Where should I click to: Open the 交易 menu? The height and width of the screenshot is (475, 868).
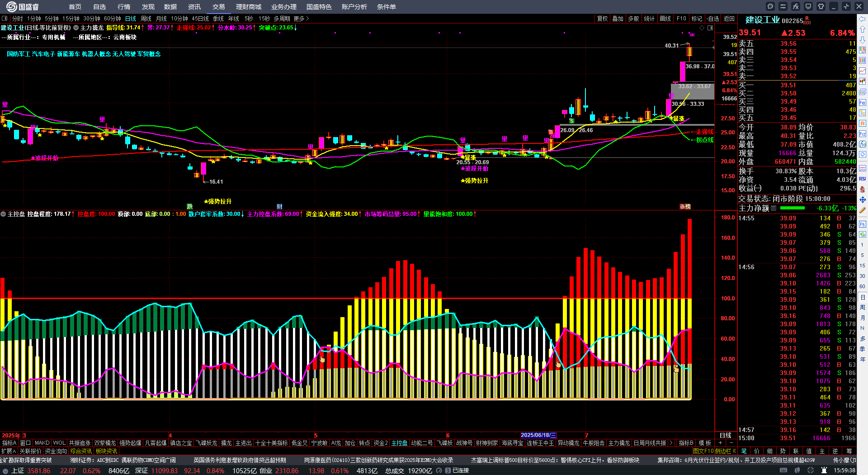click(x=219, y=7)
